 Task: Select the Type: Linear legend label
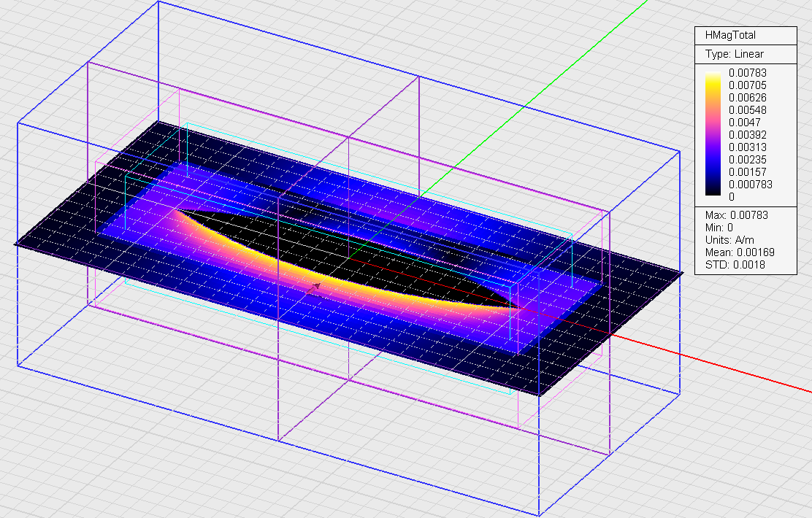tap(734, 54)
